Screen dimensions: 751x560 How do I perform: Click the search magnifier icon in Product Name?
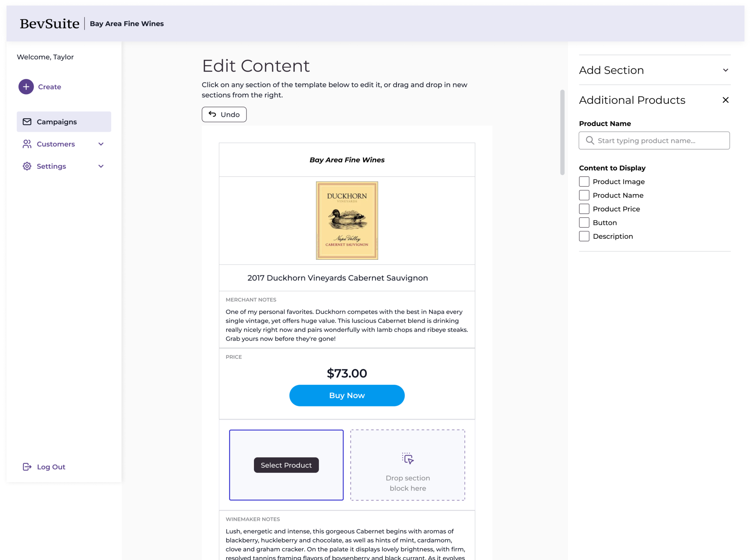pos(590,140)
